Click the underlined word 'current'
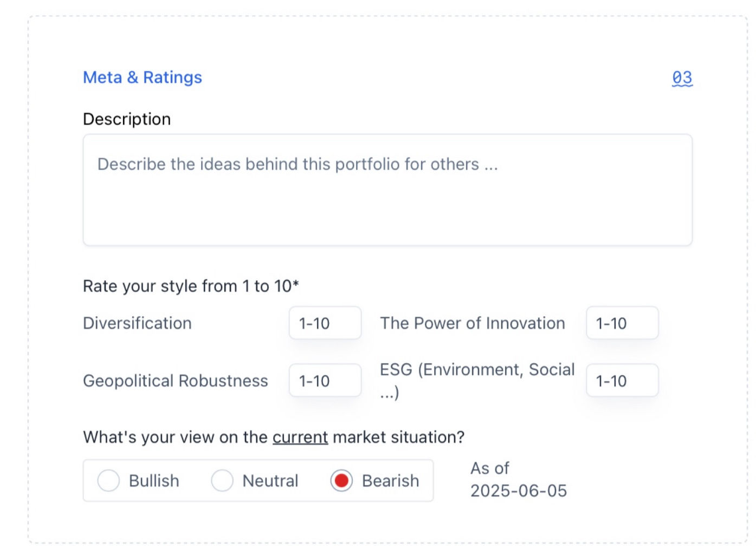The image size is (756, 546). (300, 437)
